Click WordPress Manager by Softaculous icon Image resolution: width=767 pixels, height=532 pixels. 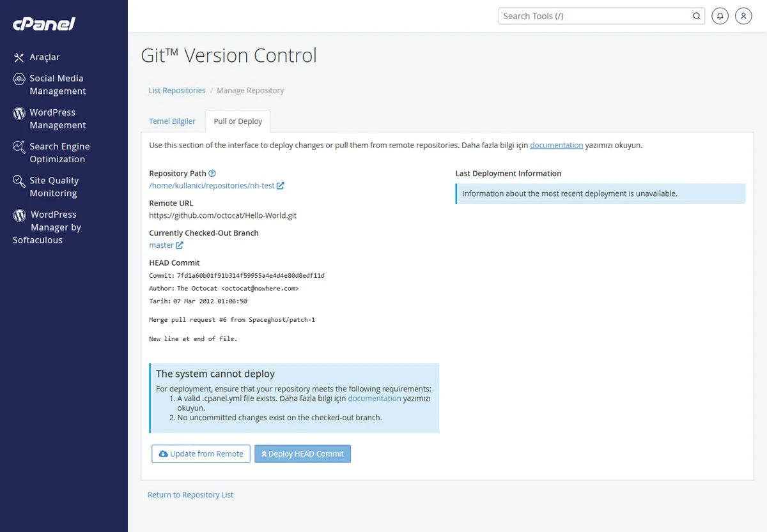click(19, 215)
